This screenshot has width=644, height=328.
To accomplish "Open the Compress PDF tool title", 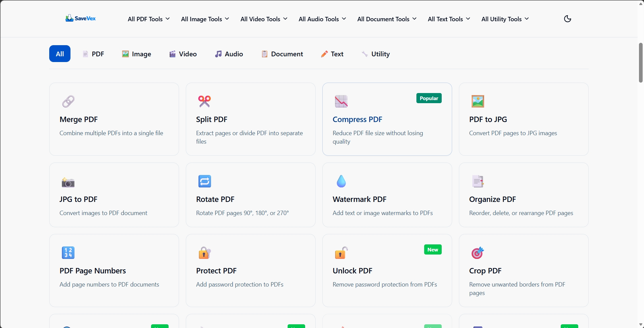I will pos(357,119).
